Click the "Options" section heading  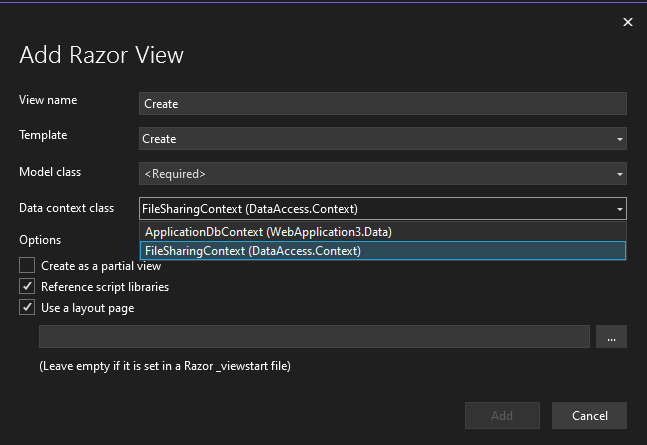tap(40, 240)
